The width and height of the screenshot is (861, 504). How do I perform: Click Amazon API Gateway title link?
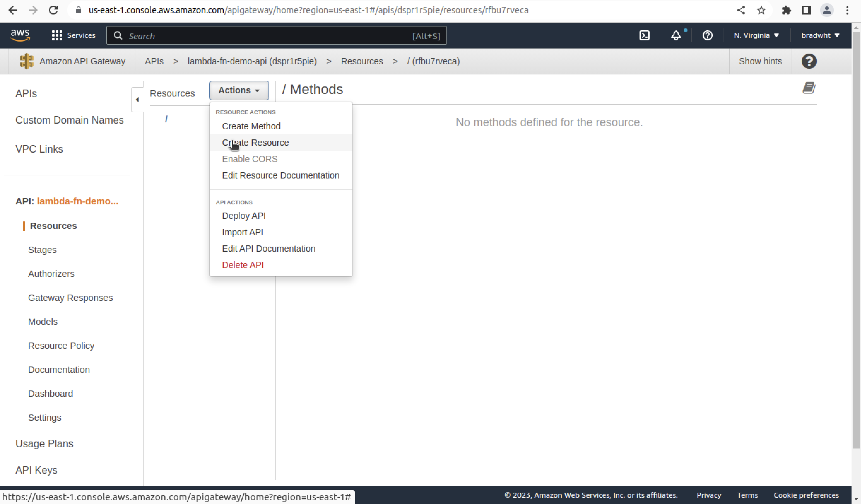coord(82,62)
